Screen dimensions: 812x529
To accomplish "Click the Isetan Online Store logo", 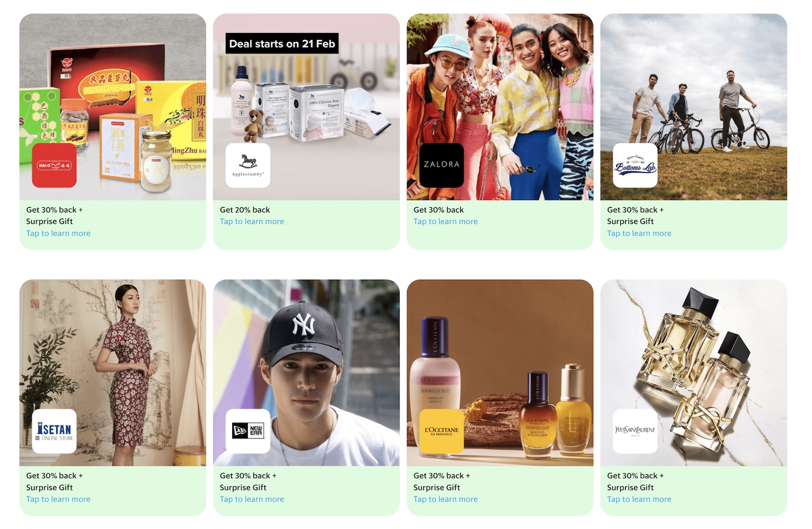I will (54, 431).
